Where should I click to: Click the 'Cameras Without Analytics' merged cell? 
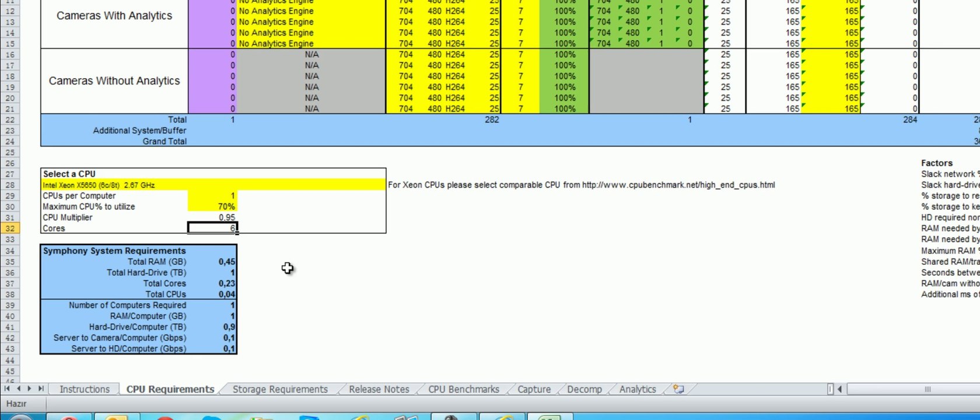(x=114, y=81)
